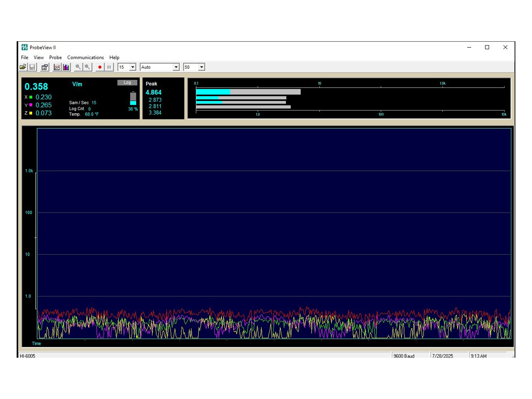Switch to line graph view icon

pos(57,67)
